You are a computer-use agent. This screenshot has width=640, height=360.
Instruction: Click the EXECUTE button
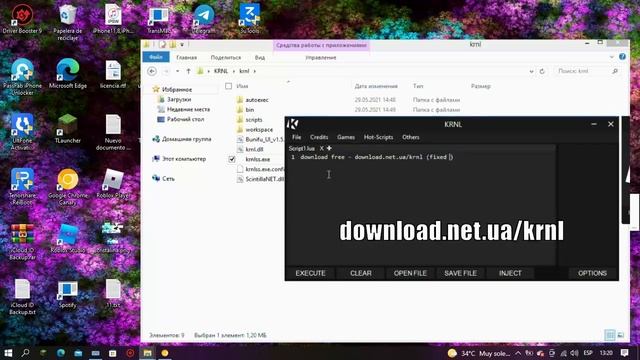point(310,273)
